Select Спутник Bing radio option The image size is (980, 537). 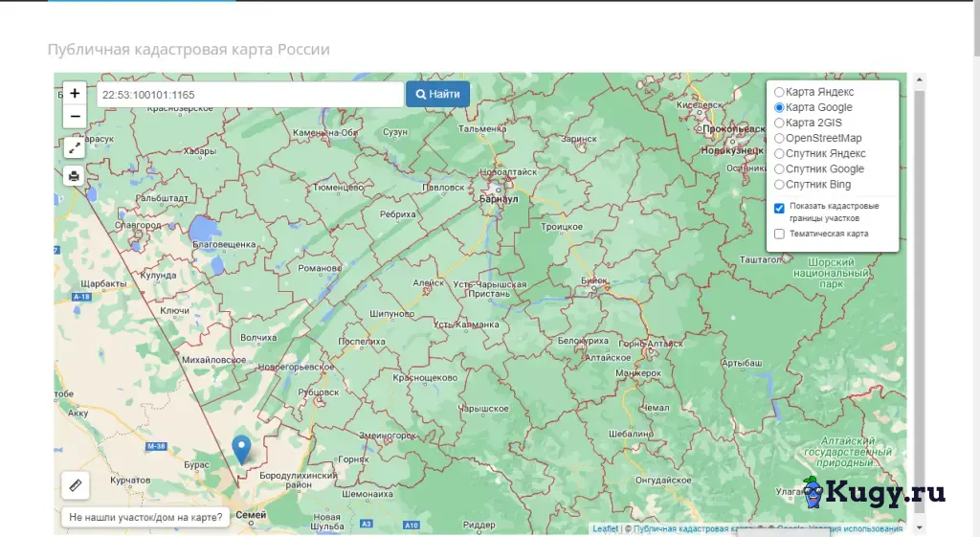point(779,185)
